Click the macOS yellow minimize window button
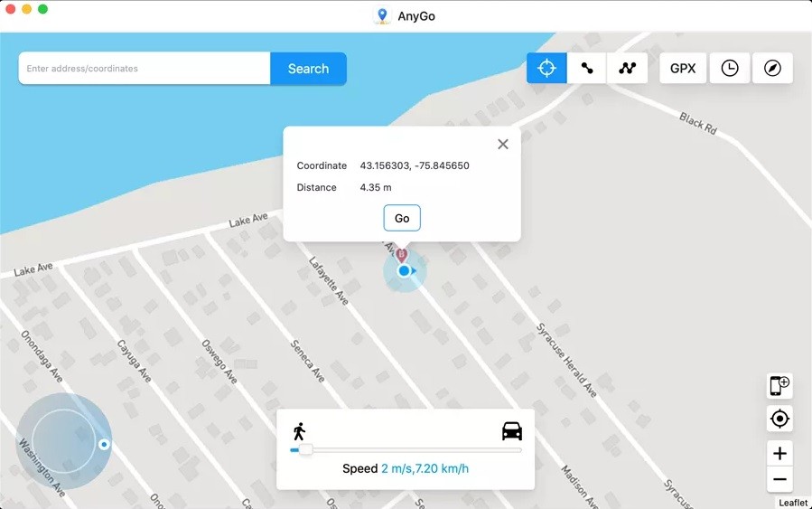This screenshot has height=509, width=812. pyautogui.click(x=26, y=9)
